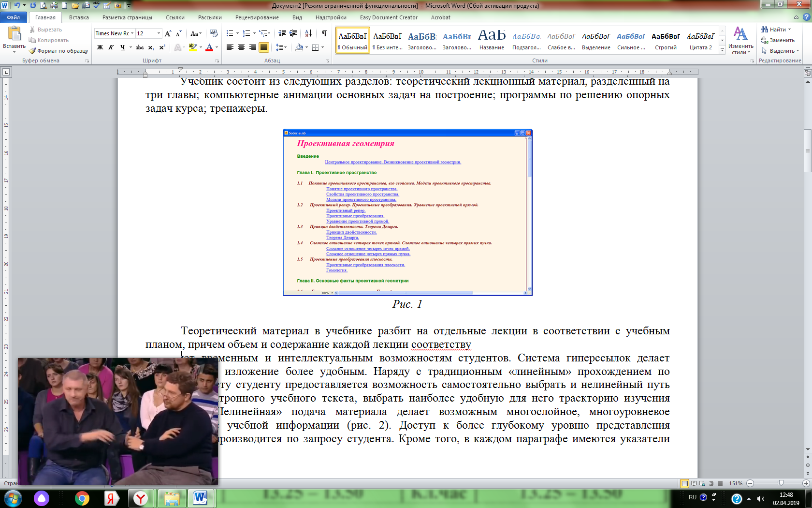Screen dimensions: 812x508
Task: Click the Sort A-Z icon
Action: (308, 33)
